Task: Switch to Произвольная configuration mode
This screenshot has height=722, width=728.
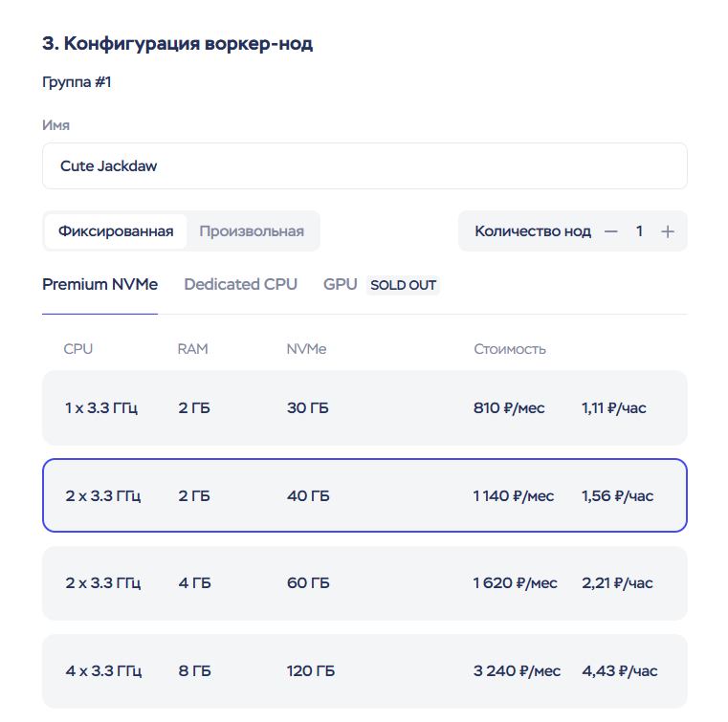Action: click(x=252, y=231)
